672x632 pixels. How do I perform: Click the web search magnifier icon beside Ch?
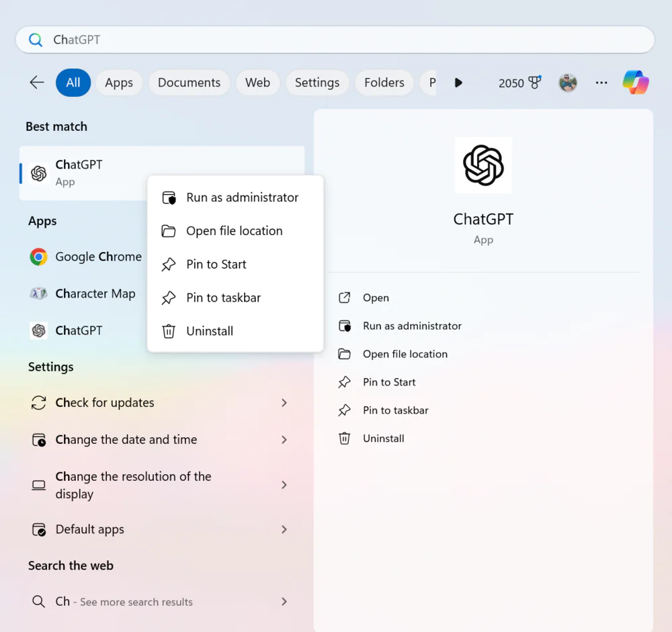coord(38,602)
